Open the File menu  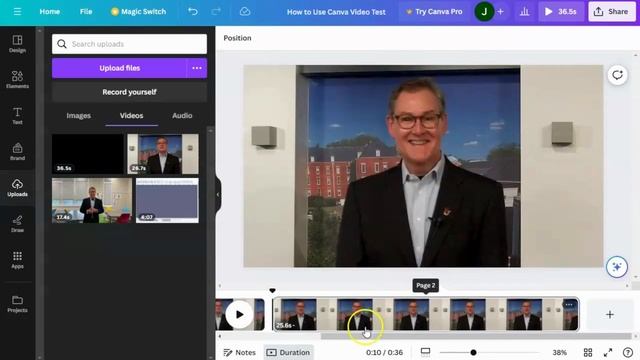point(86,11)
